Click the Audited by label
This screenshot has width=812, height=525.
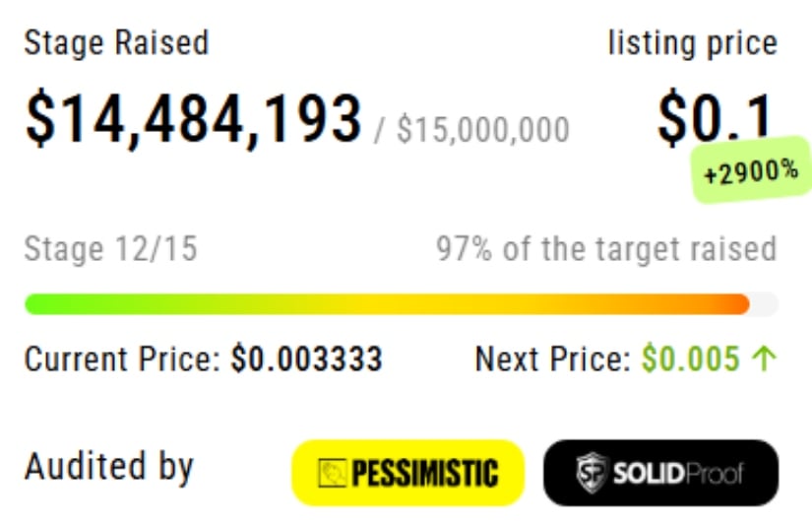pyautogui.click(x=108, y=468)
